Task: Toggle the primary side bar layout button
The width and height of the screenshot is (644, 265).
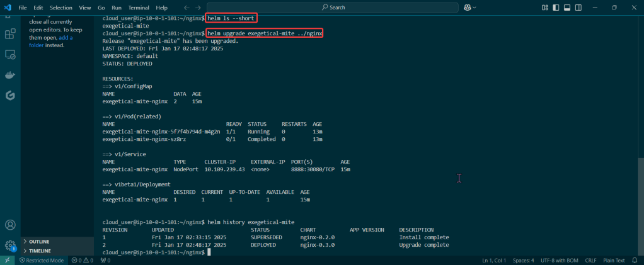Action: [x=556, y=8]
